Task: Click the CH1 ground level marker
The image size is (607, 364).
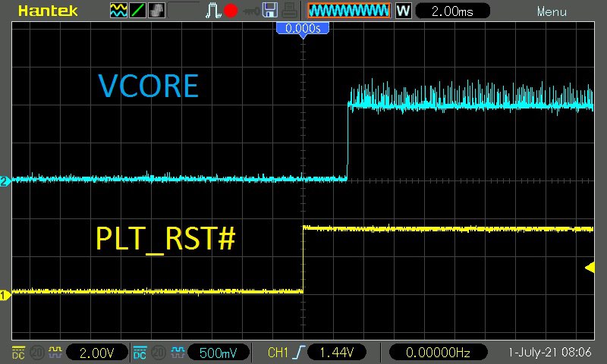Action: tap(5, 296)
